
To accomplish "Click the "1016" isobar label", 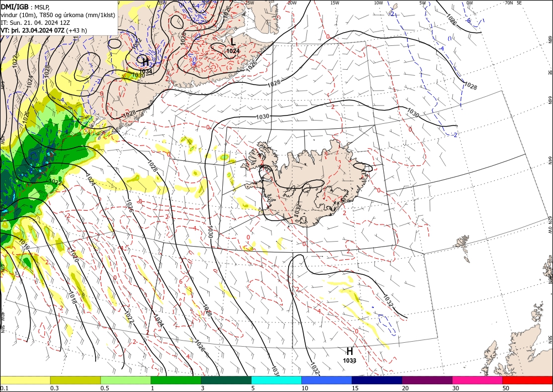I will point(23,244).
